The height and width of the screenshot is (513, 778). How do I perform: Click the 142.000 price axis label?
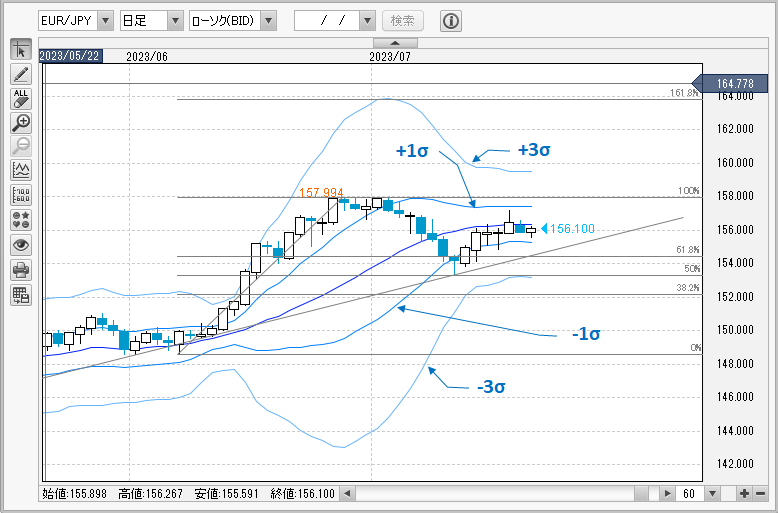tap(735, 463)
